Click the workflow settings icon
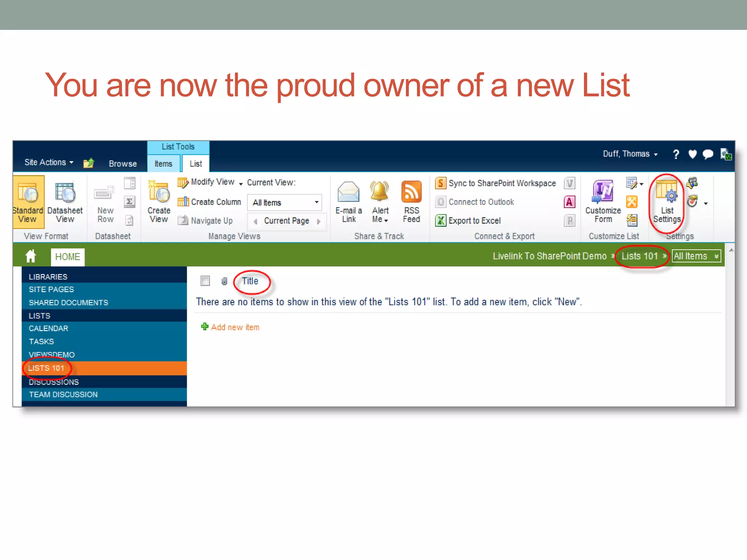The height and width of the screenshot is (560, 747). click(x=692, y=201)
